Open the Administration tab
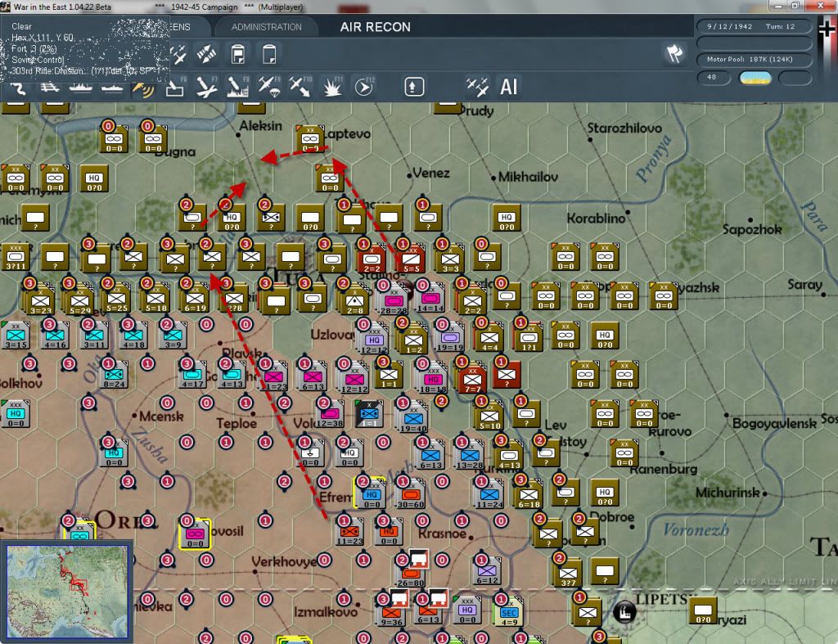This screenshot has width=838, height=644. tap(267, 27)
